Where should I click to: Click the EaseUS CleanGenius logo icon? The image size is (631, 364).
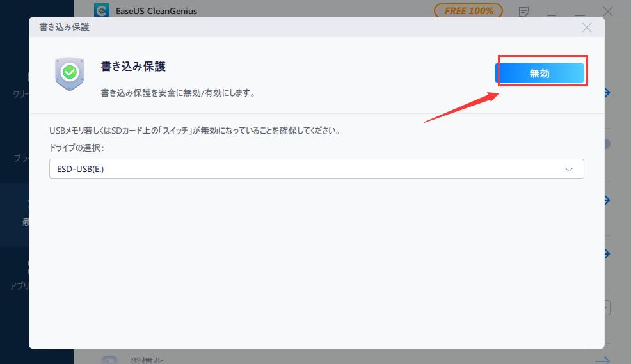[100, 11]
